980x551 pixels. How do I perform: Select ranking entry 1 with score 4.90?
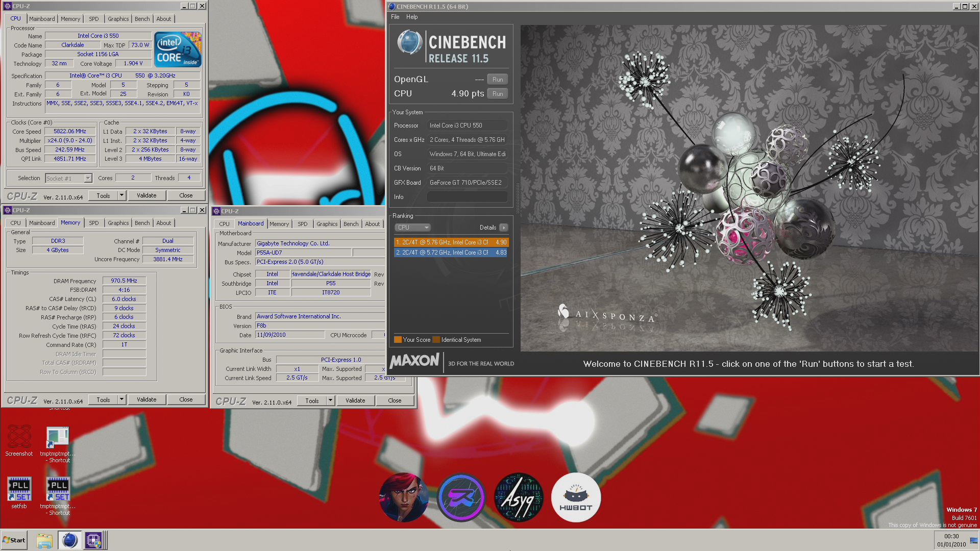451,242
